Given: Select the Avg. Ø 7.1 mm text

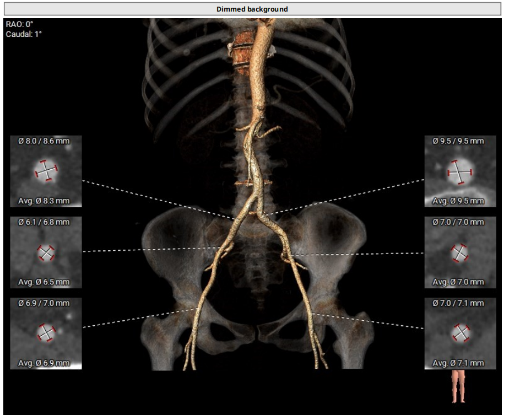Looking at the screenshot, I should click(458, 363).
